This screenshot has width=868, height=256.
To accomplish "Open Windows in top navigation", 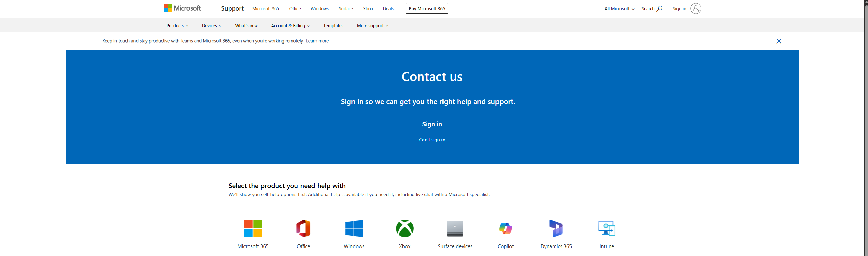I will coord(320,8).
